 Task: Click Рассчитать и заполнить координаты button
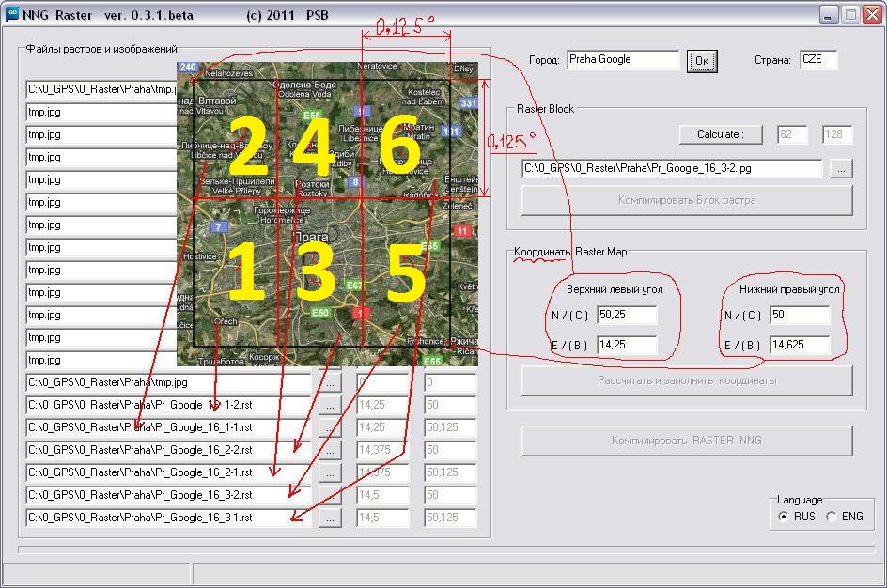click(687, 380)
